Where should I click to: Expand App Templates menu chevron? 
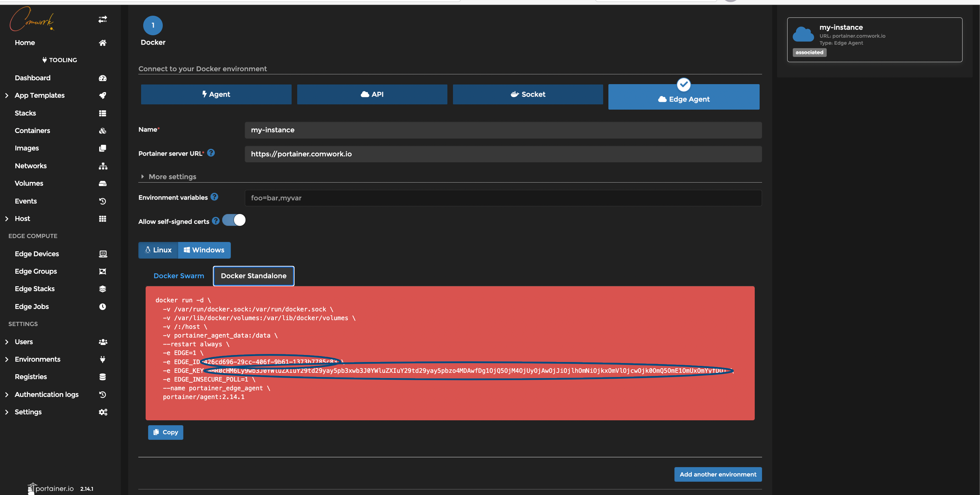tap(7, 95)
